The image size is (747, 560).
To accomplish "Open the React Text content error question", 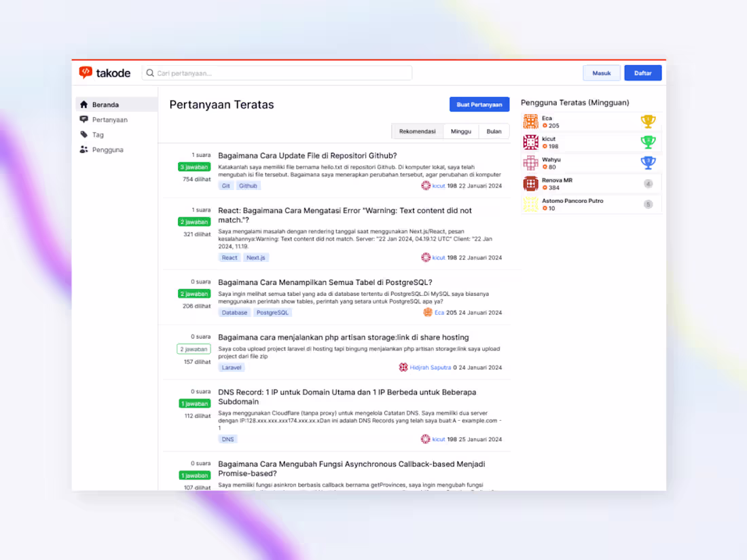I will pos(345,215).
